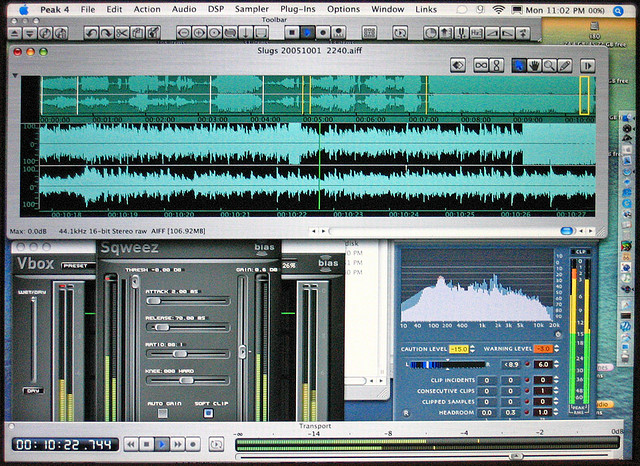
Task: Open the DSP menu
Action: click(x=216, y=9)
